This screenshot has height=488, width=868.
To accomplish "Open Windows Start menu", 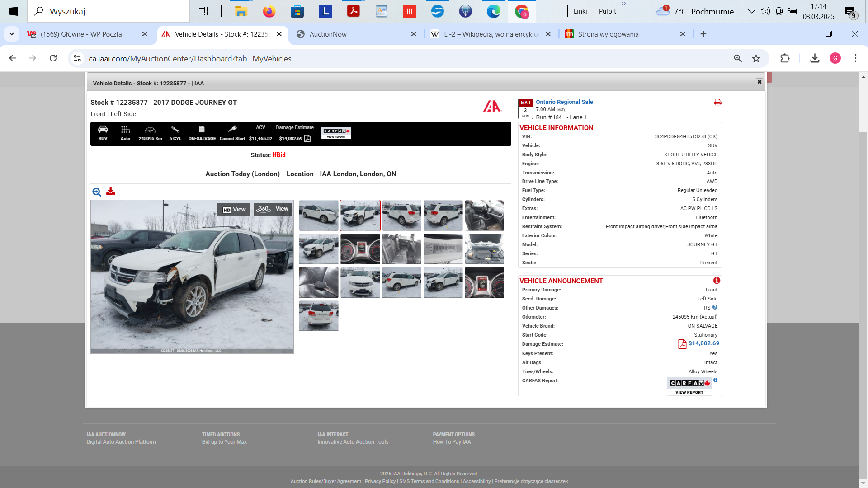I will coord(14,11).
